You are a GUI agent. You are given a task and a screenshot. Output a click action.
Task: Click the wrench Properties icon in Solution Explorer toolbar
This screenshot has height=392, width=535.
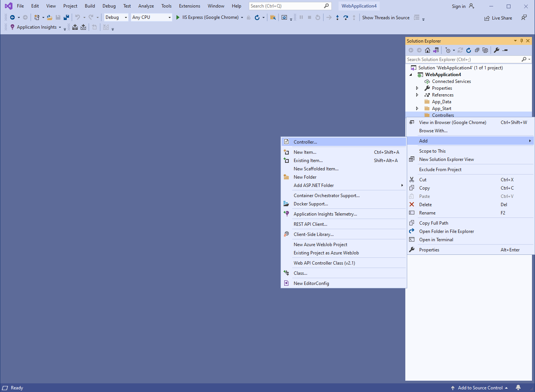[x=497, y=50]
